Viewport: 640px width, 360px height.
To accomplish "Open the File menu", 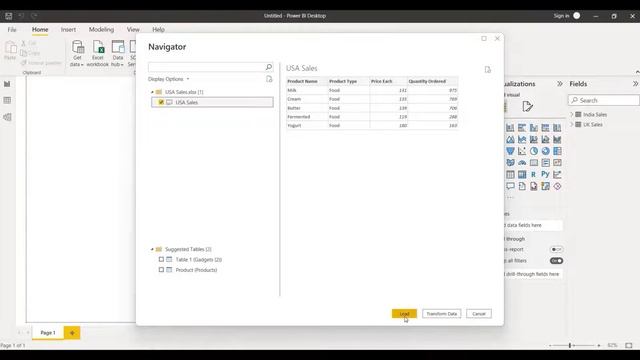I will (x=12, y=29).
